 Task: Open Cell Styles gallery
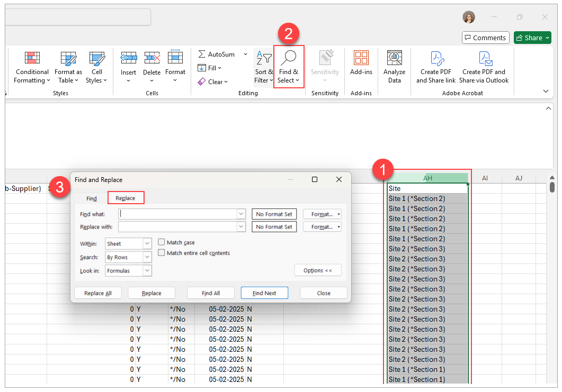(96, 67)
